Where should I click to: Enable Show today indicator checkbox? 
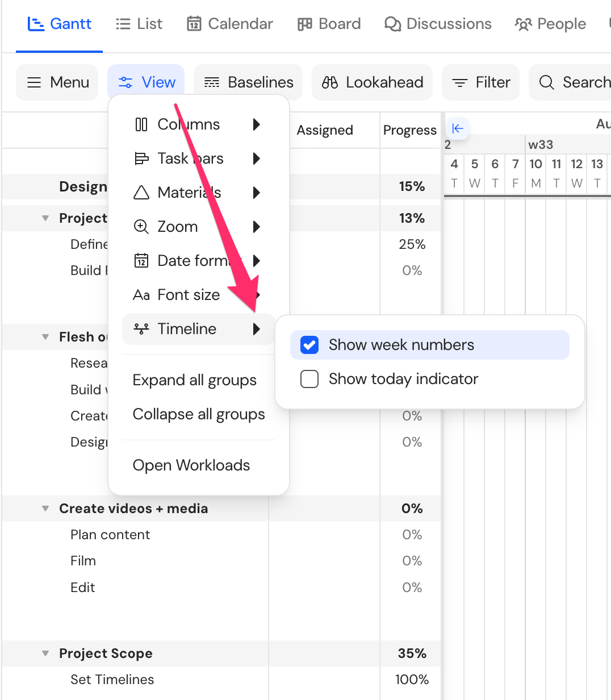tap(309, 379)
